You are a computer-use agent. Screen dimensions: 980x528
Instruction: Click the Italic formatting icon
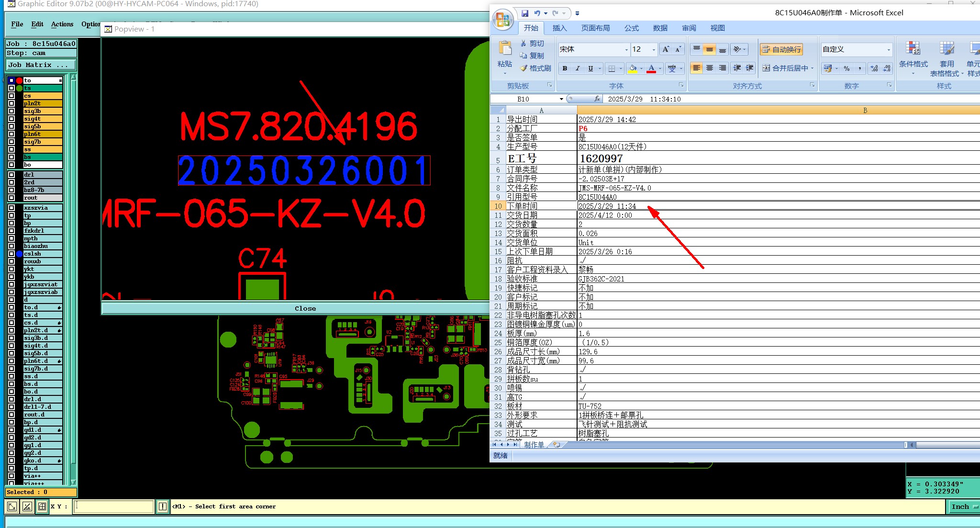(578, 68)
